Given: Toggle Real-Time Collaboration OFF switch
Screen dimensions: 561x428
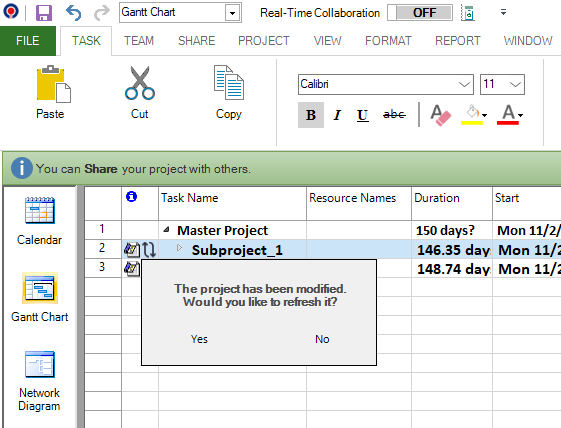Looking at the screenshot, I should (x=420, y=13).
